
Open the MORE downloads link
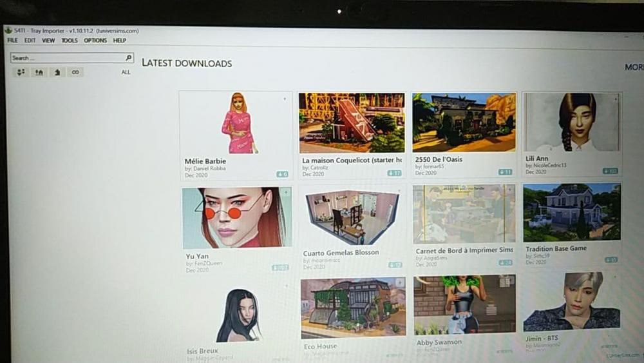click(x=634, y=67)
